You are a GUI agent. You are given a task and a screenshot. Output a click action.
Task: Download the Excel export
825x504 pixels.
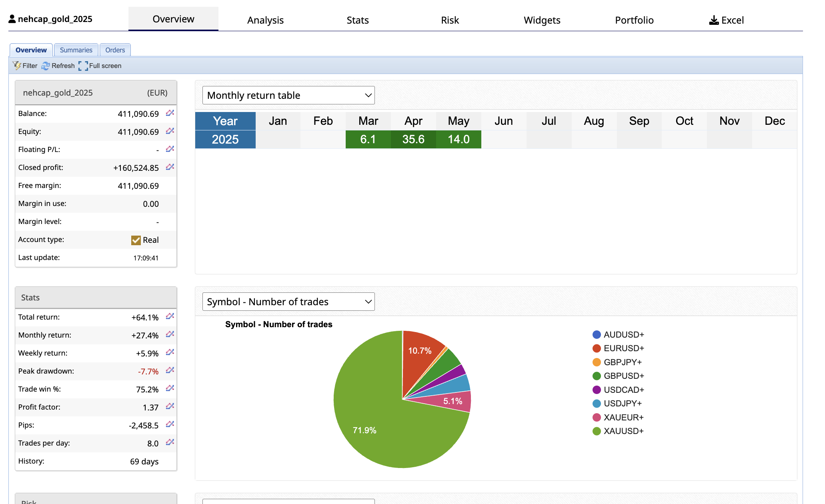[x=726, y=20]
